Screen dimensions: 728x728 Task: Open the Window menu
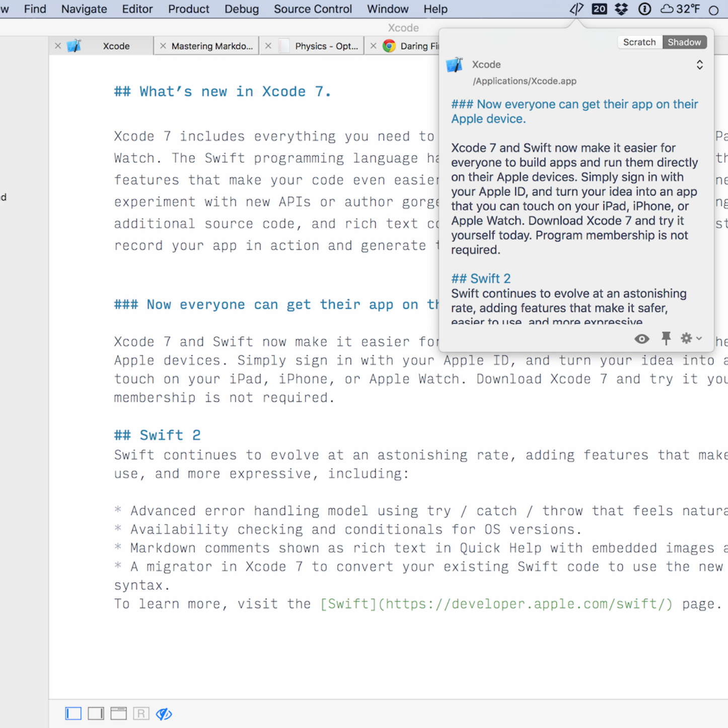pyautogui.click(x=388, y=9)
